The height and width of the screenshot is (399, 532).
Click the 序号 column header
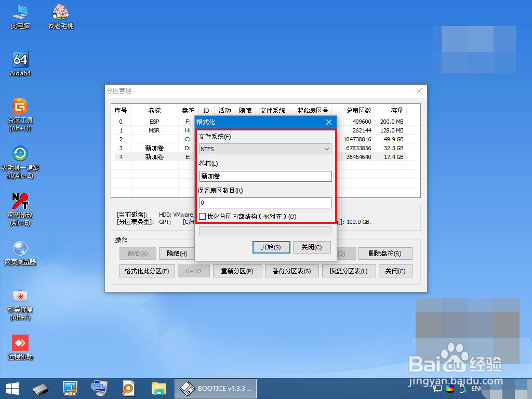(121, 111)
